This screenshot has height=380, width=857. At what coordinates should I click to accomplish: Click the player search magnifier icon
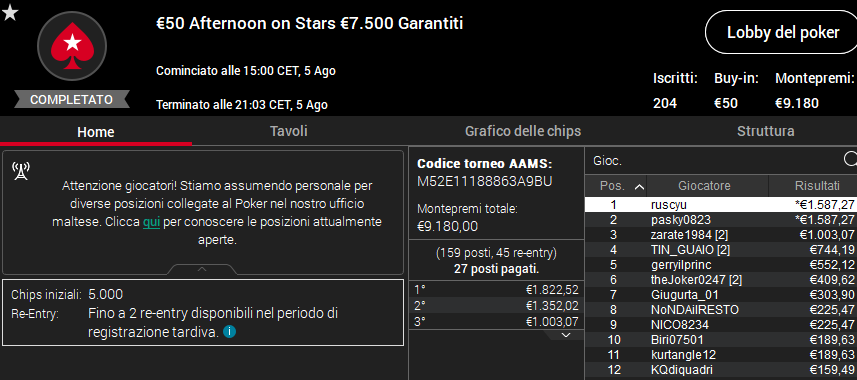(850, 159)
